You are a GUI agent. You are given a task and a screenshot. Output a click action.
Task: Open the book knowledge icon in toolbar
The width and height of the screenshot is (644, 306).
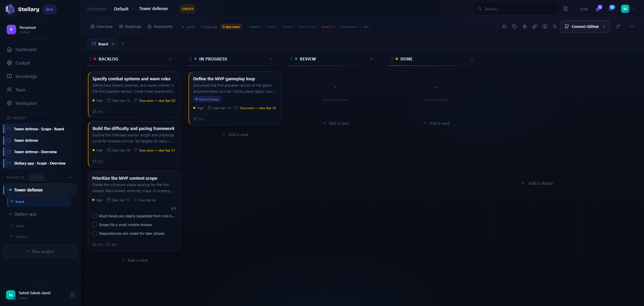pos(545,27)
